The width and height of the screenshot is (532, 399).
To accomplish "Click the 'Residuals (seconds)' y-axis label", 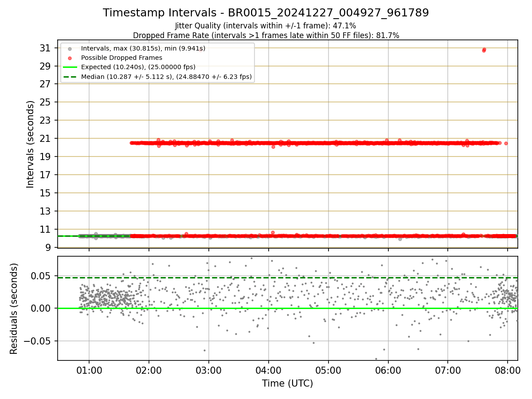I will click(14, 309).
